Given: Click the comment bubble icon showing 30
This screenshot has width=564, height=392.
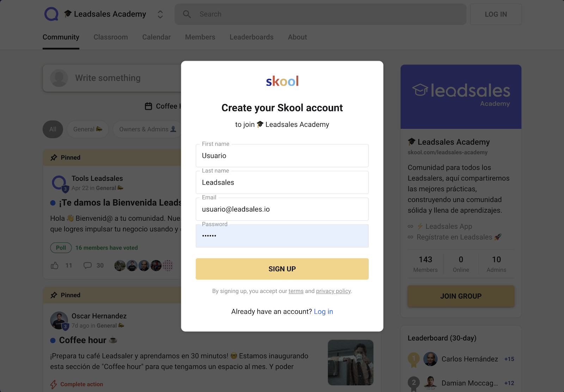Looking at the screenshot, I should coord(87,265).
